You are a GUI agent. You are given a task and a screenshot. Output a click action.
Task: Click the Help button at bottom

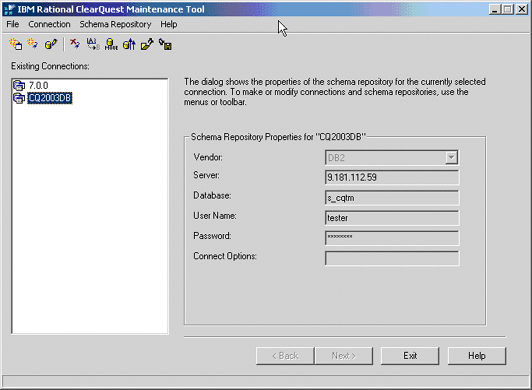click(x=477, y=356)
